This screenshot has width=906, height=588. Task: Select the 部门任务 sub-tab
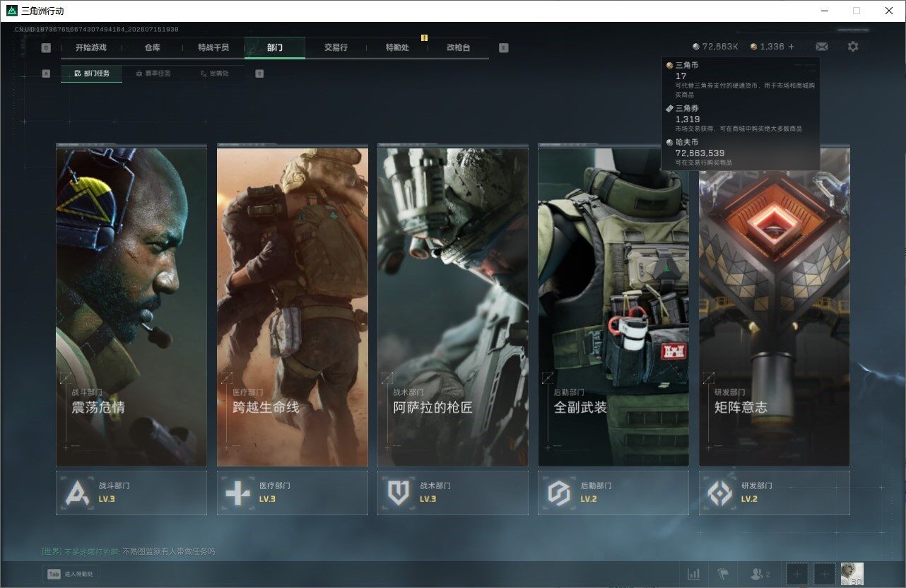91,73
